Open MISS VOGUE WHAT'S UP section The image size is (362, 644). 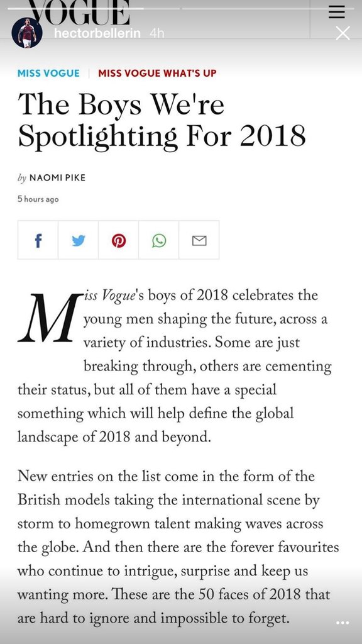[157, 73]
